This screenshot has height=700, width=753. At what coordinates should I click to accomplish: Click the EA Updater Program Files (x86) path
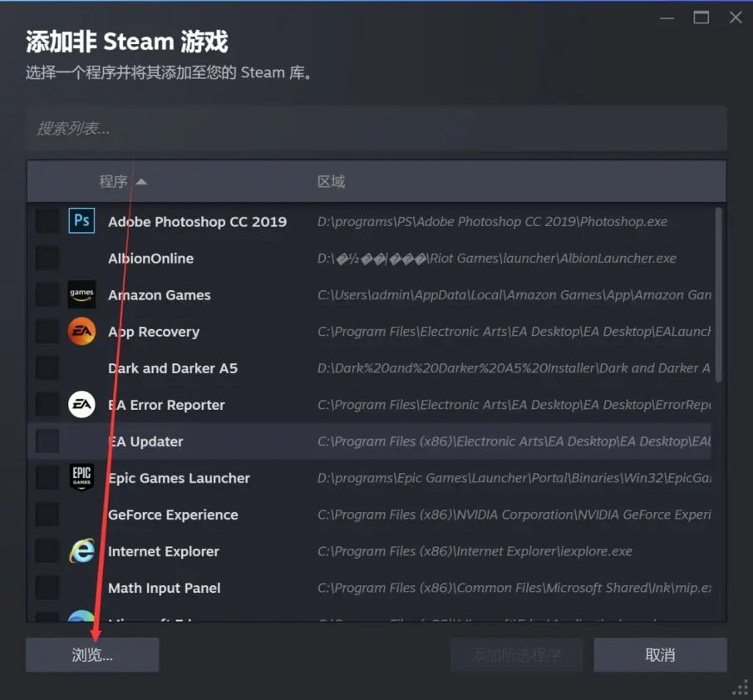(x=514, y=441)
